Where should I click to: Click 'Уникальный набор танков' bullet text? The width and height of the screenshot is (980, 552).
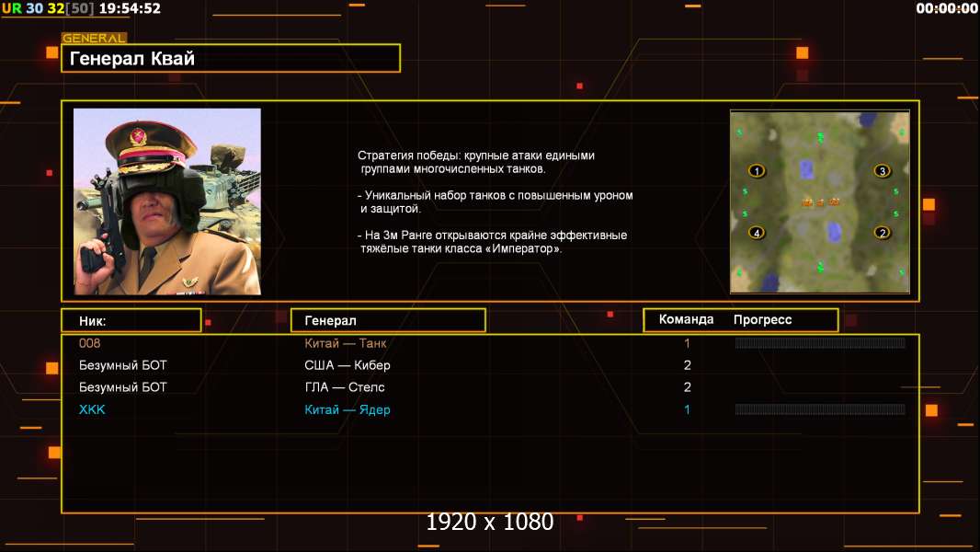click(x=495, y=201)
